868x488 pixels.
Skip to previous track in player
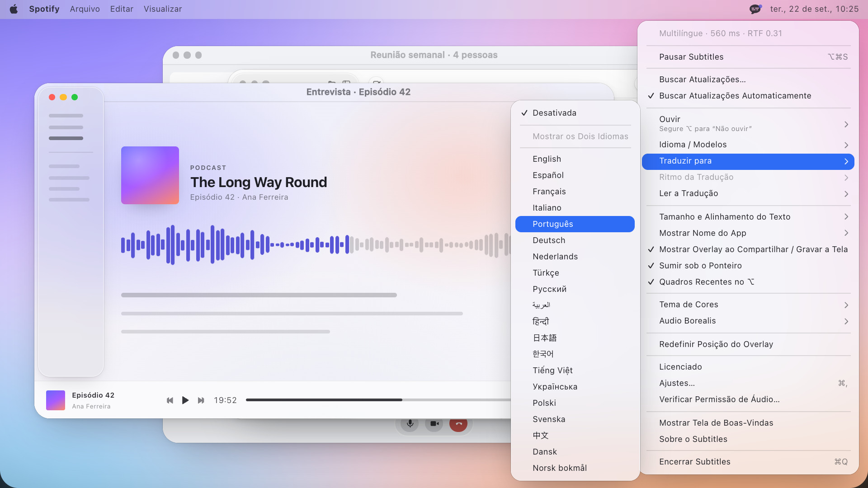170,400
